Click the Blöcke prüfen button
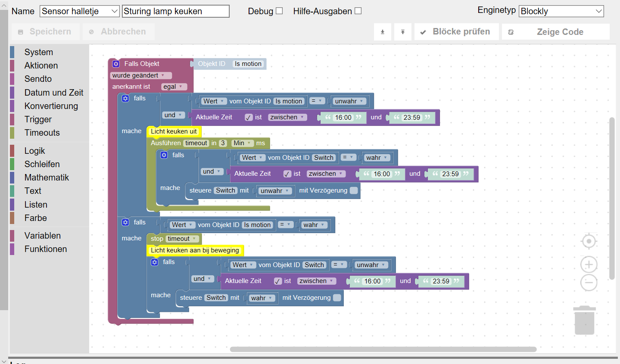620x364 pixels. coord(456,32)
